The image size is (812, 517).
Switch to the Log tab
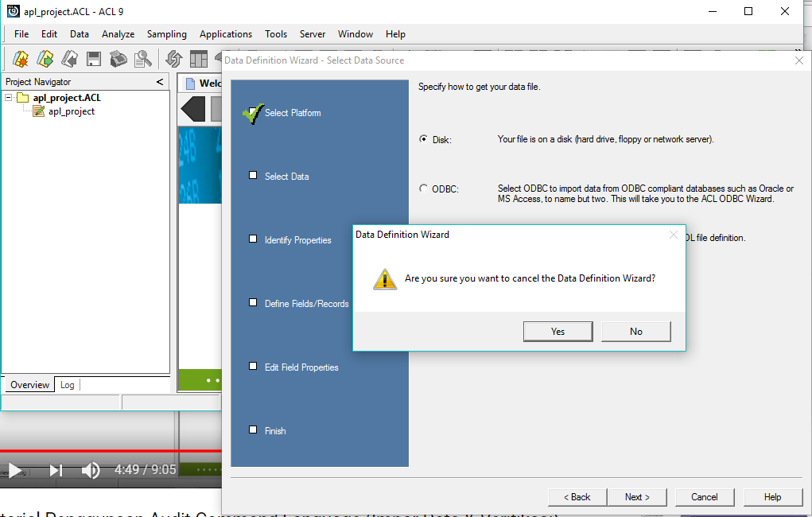(x=67, y=384)
